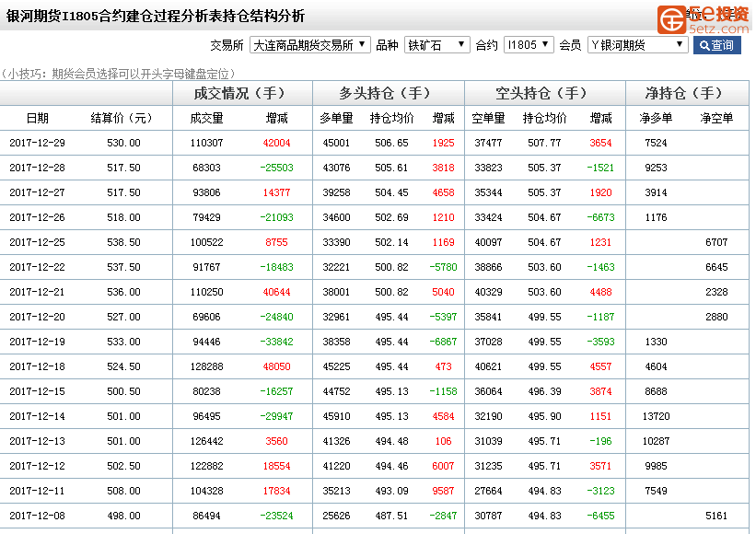Select date cell 2017-12-08
Viewport: 756px width, 534px height.
[37, 516]
